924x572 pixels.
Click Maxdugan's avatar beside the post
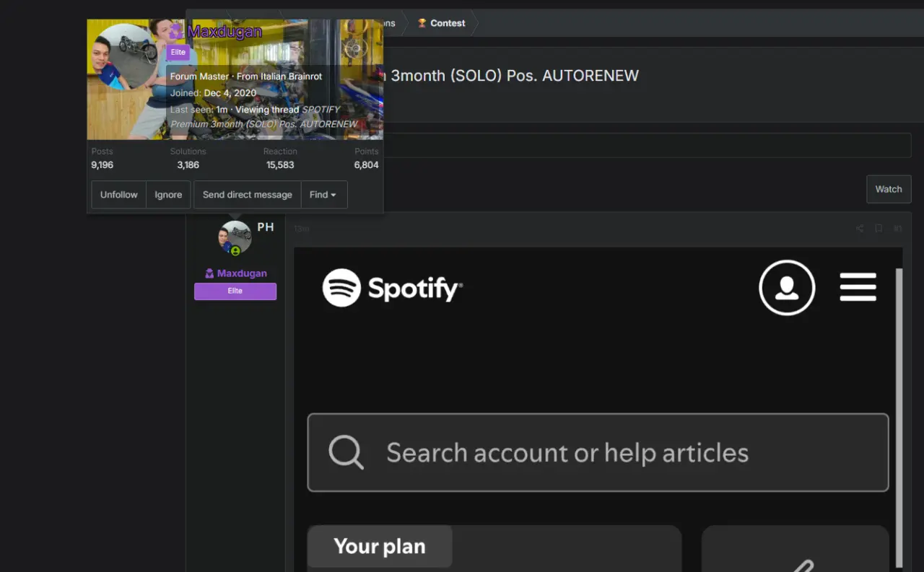pos(235,237)
